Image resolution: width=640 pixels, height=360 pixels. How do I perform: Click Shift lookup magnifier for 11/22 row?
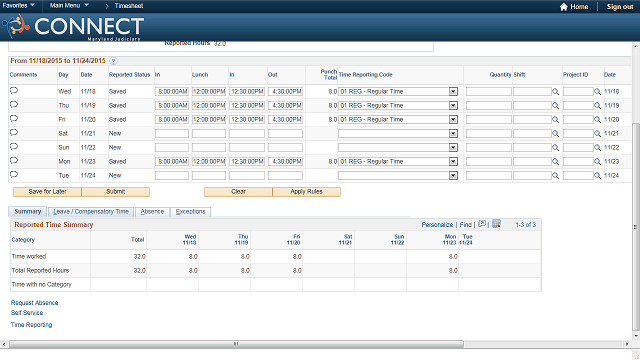coord(556,148)
